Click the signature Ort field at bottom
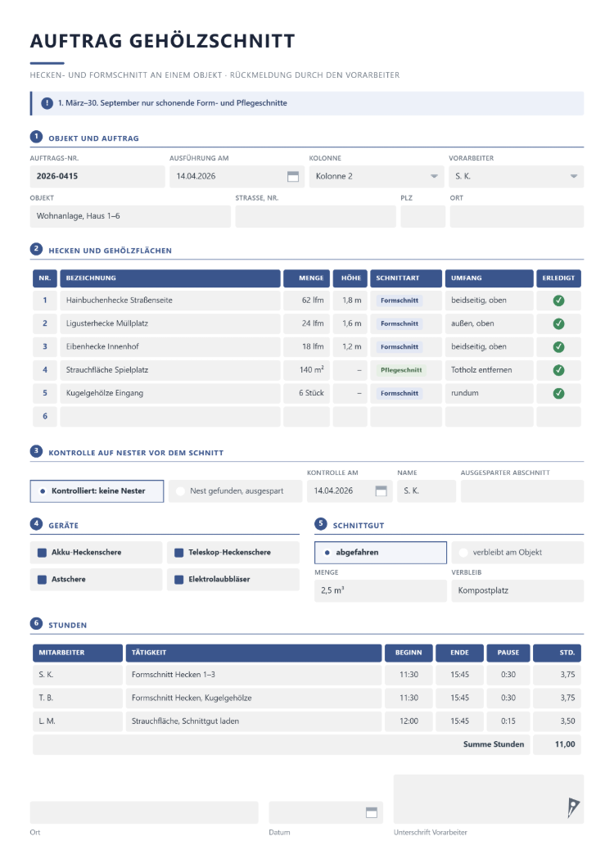 click(144, 812)
